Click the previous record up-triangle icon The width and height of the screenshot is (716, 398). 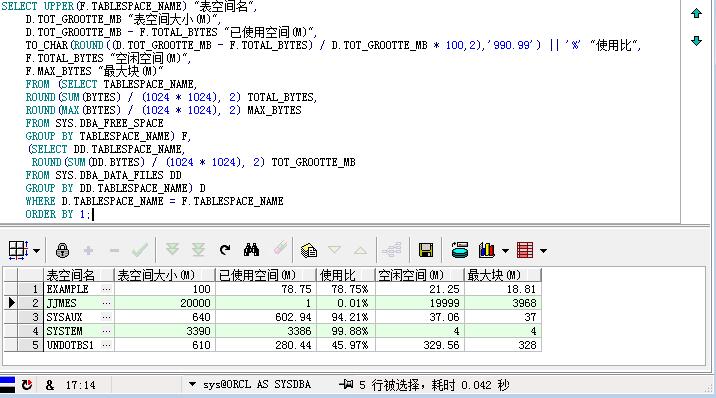tap(360, 250)
